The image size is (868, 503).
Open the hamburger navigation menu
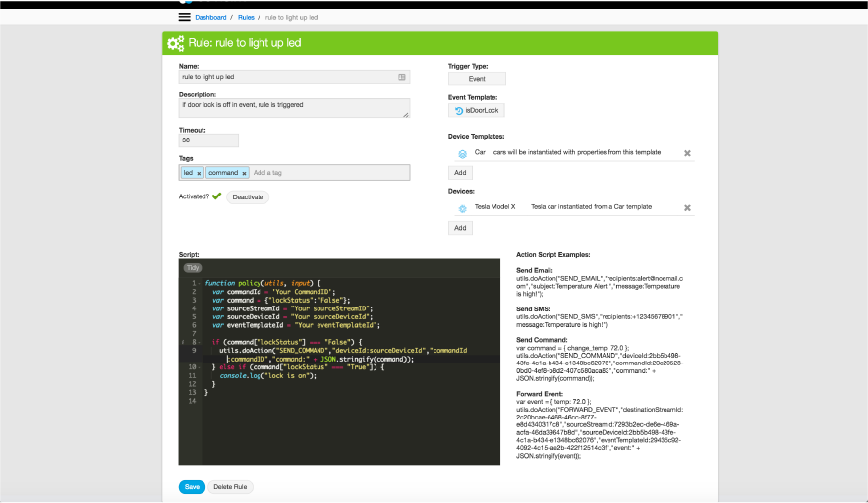point(184,17)
